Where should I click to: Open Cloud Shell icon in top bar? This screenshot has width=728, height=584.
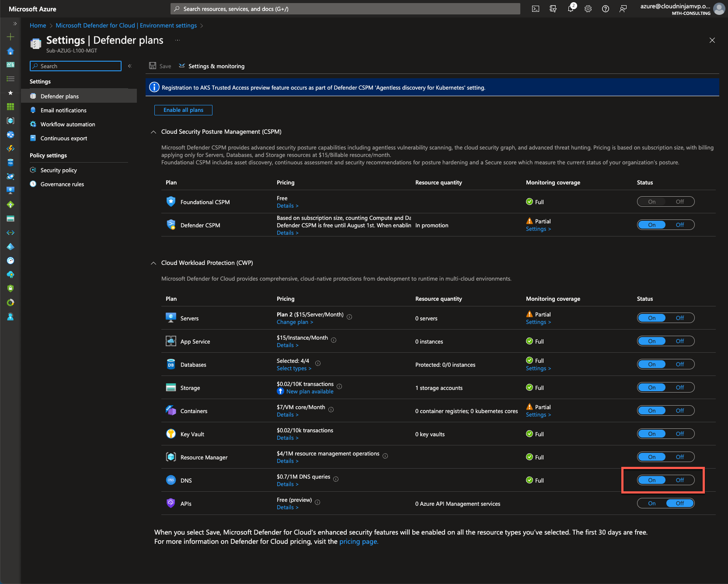click(x=536, y=9)
